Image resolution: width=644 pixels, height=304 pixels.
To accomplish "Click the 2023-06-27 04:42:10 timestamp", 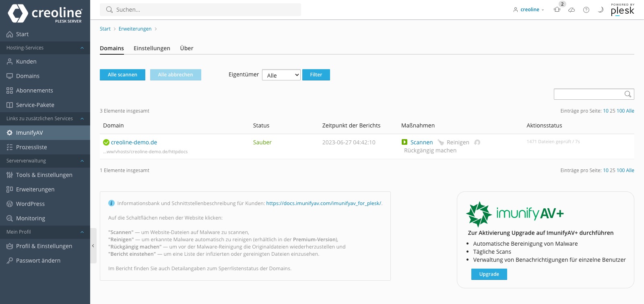I will point(349,142).
